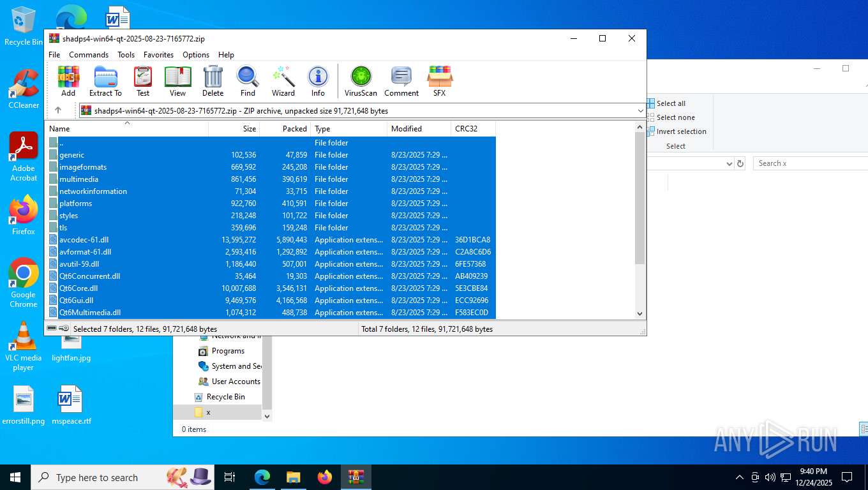
Task: Select Qt6Gui.dll file
Action: click(270, 301)
